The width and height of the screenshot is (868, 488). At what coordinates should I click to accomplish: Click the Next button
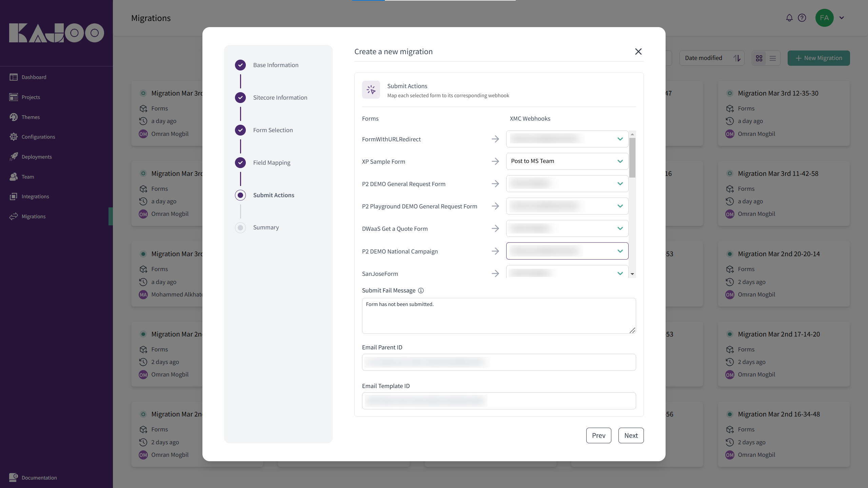point(631,435)
